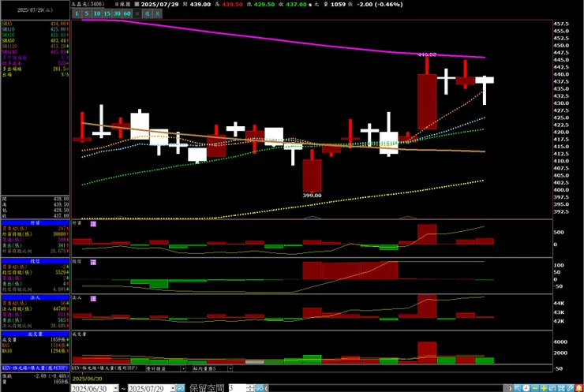This screenshot has width=584, height=392.
Task: Click the SMA240 legend row
Action: click(35, 52)
